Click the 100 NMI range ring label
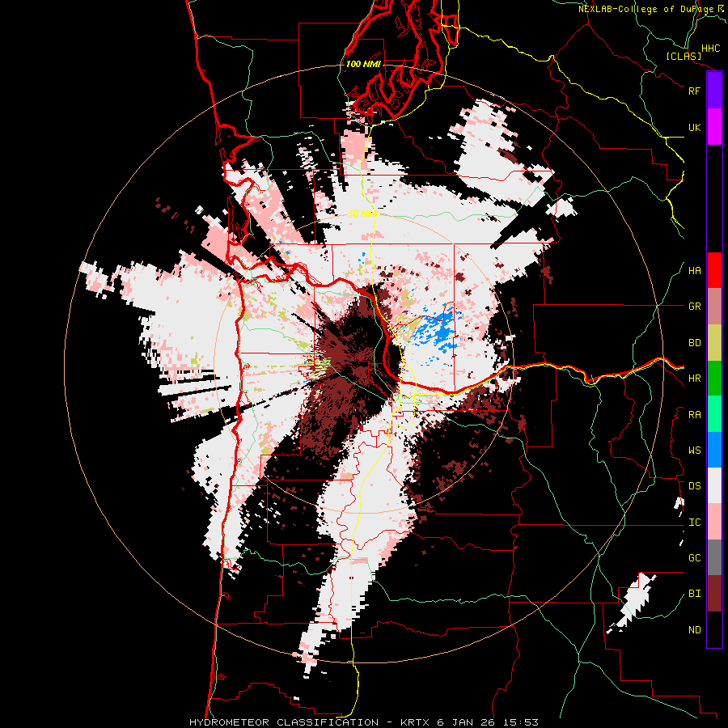The height and width of the screenshot is (728, 728). (363, 64)
